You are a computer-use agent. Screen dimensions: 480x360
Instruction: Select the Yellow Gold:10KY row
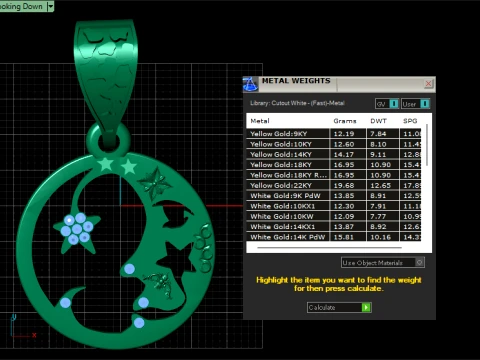(x=334, y=144)
